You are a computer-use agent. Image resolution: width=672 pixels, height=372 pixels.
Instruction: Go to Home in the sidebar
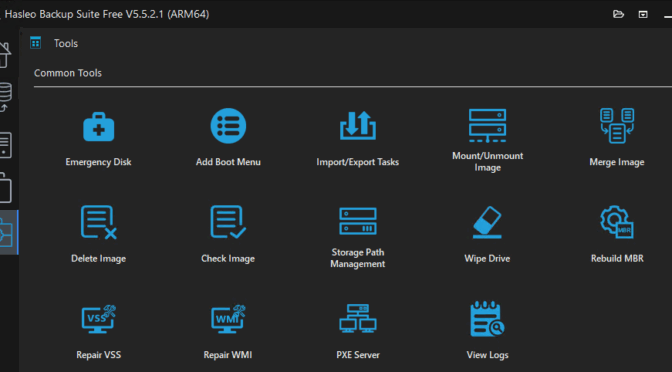click(x=5, y=55)
